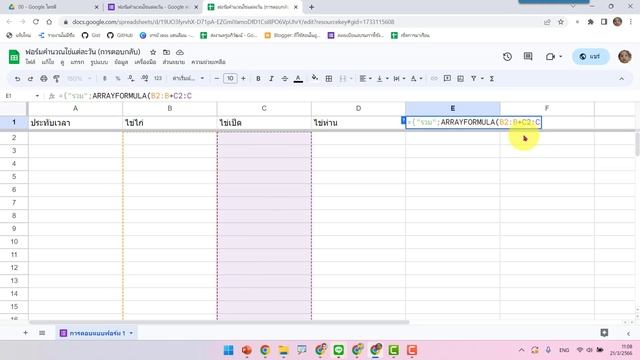Open the horizontal align dropdown
The image size is (640, 360).
click(365, 78)
